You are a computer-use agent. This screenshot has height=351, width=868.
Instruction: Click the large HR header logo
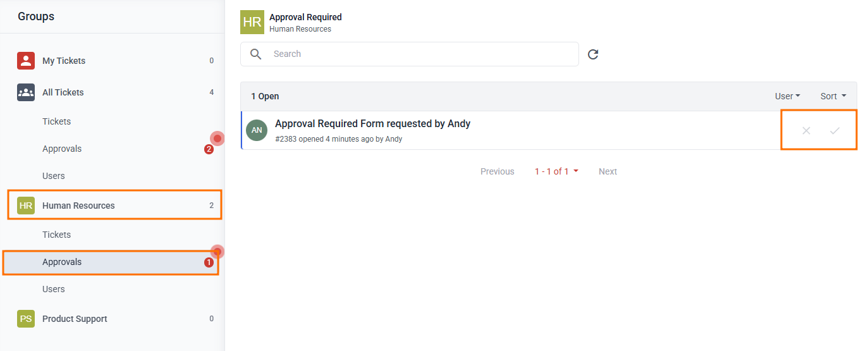(252, 22)
